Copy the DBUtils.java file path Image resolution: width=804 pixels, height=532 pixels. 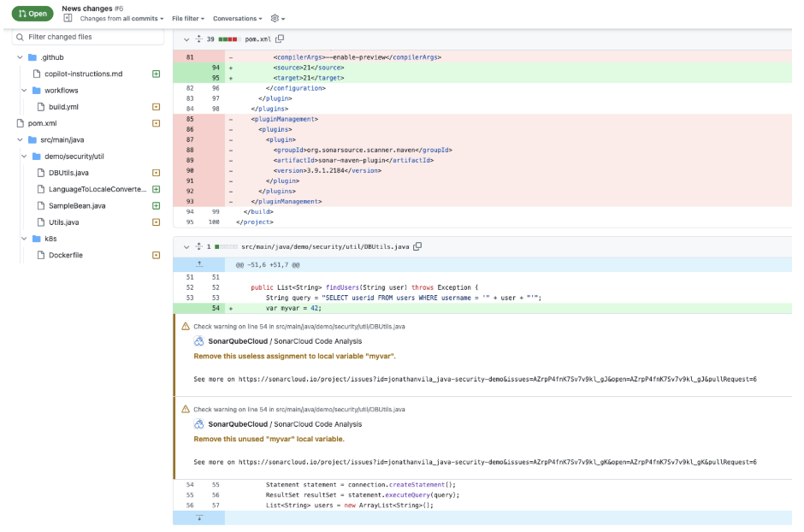(417, 246)
